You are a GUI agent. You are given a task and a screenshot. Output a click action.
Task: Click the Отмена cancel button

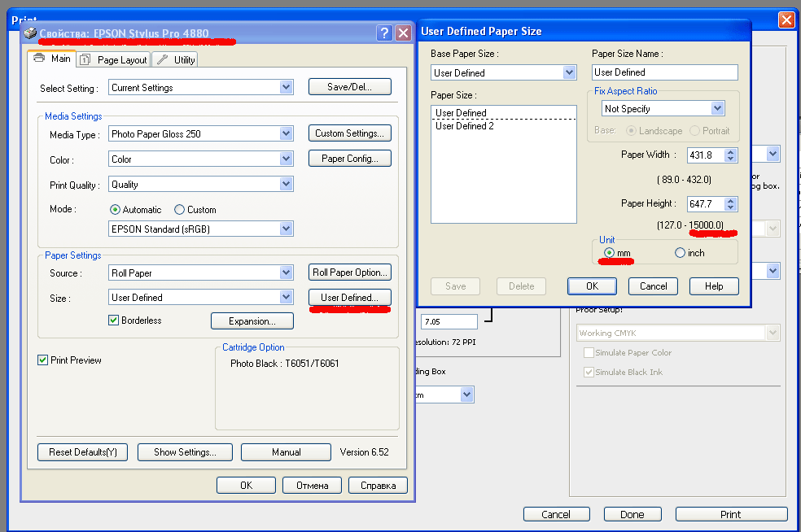(x=312, y=485)
